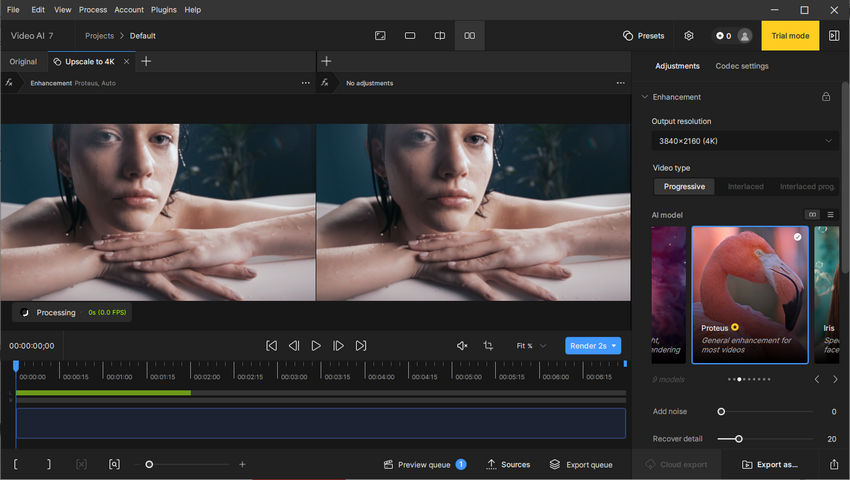
Task: Adjust the timeline zoom slider handle
Action: point(149,464)
